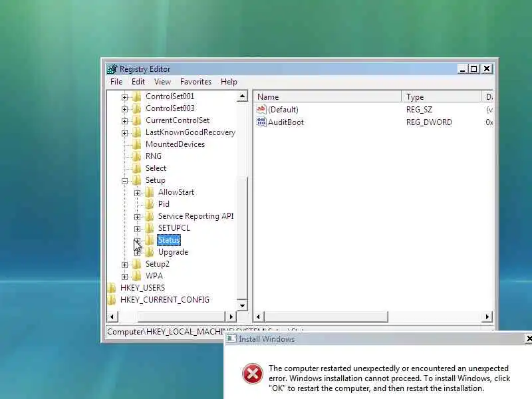
Task: Click tree pane scroll left arrow
Action: click(112, 317)
